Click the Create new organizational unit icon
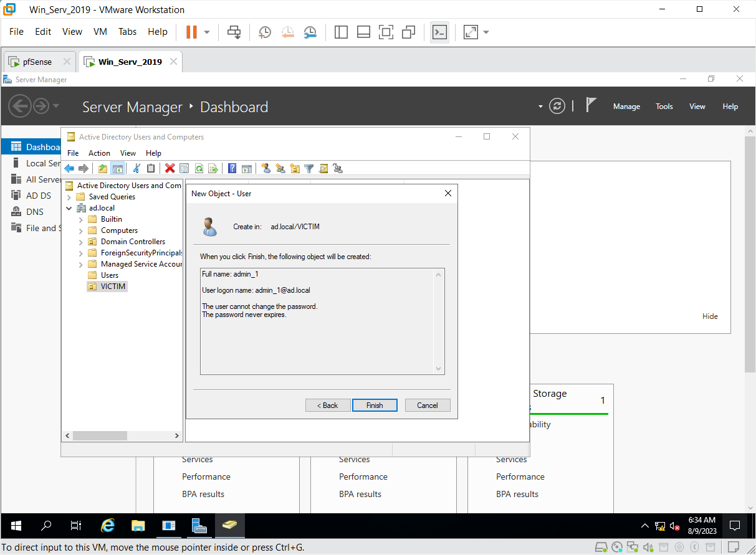Screen dimensions: 756x555 click(295, 168)
